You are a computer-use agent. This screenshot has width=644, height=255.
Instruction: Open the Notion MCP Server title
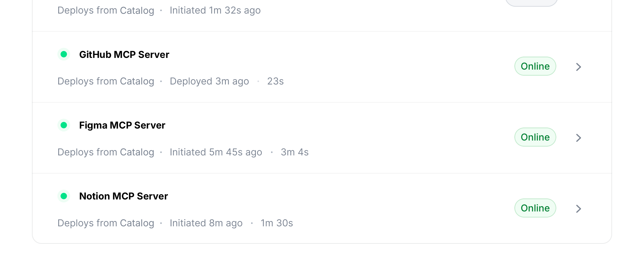[124, 196]
